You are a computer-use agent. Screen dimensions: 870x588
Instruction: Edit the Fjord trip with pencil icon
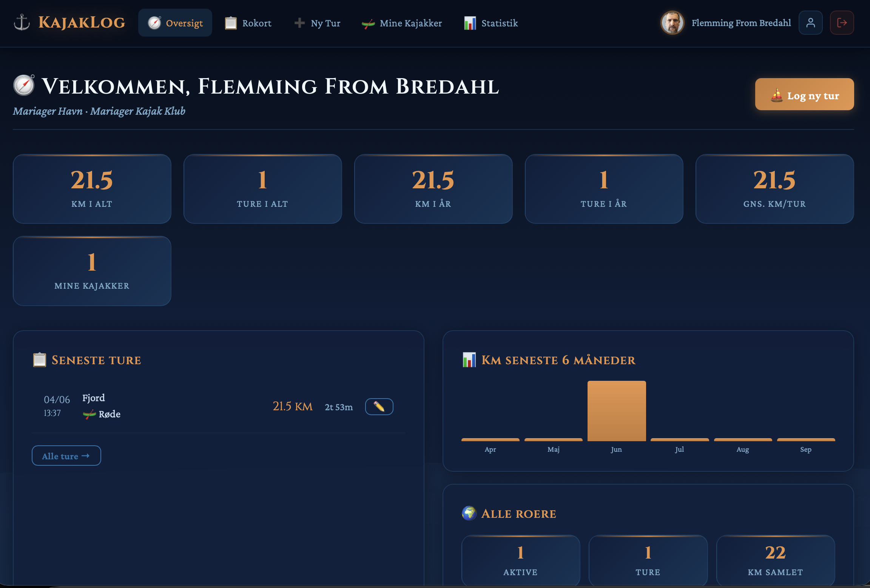click(x=379, y=406)
